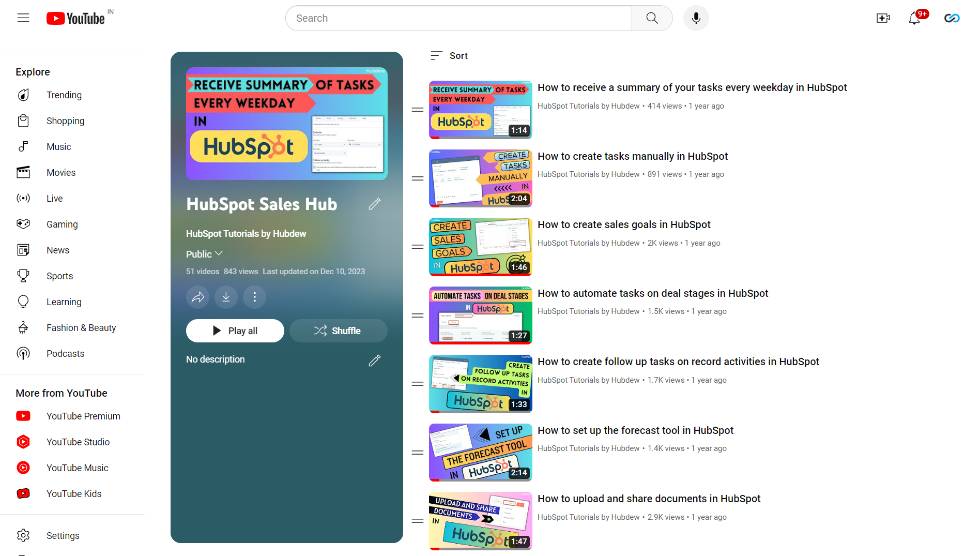980x556 pixels.
Task: Click thumbnail of forecast tool video
Action: pos(481,453)
